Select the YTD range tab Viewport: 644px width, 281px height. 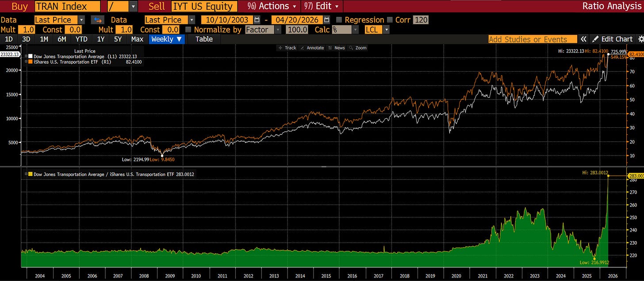[x=81, y=39]
